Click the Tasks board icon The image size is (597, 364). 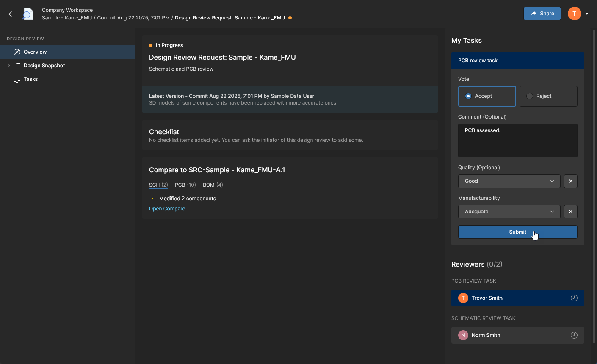click(17, 79)
